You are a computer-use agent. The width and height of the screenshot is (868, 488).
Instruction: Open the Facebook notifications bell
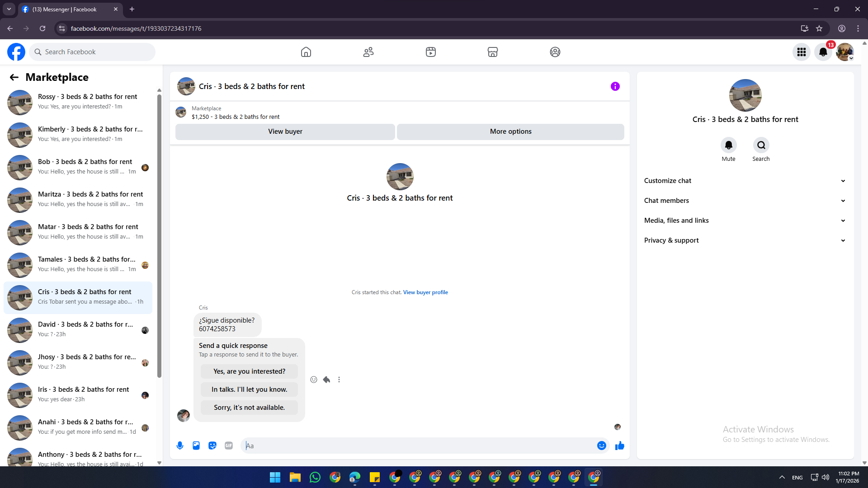click(x=823, y=52)
